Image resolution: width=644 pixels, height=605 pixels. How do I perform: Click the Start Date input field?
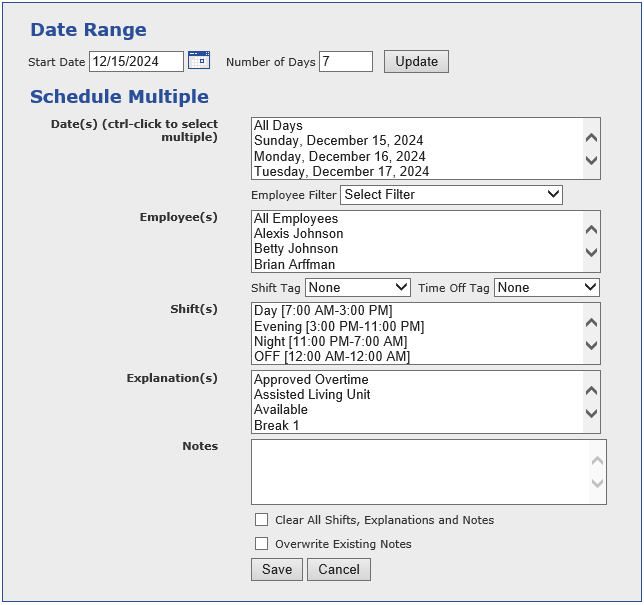coord(136,62)
